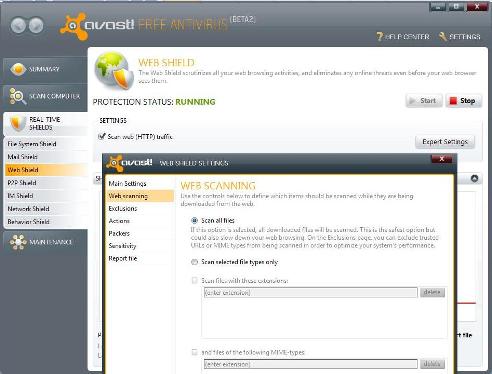Select Behavior Shield in sidebar
The width and height of the screenshot is (492, 374).
[x=46, y=222]
